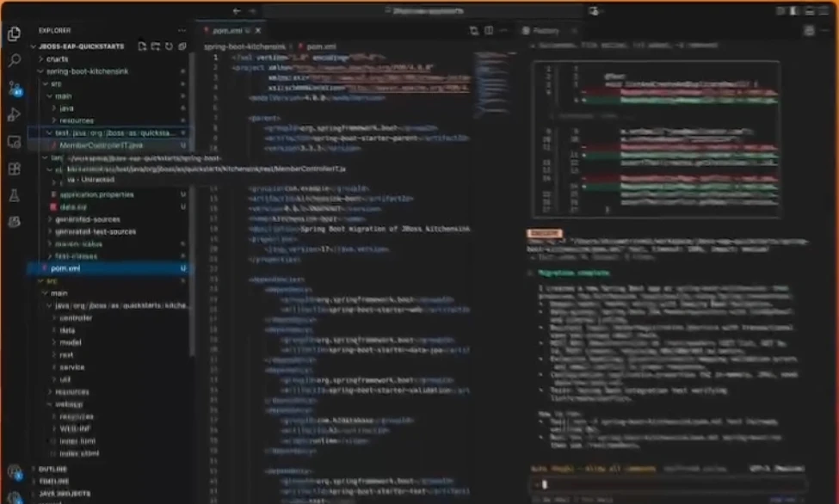This screenshot has height=504, width=839.
Task: Click the command center search box
Action: click(423, 10)
